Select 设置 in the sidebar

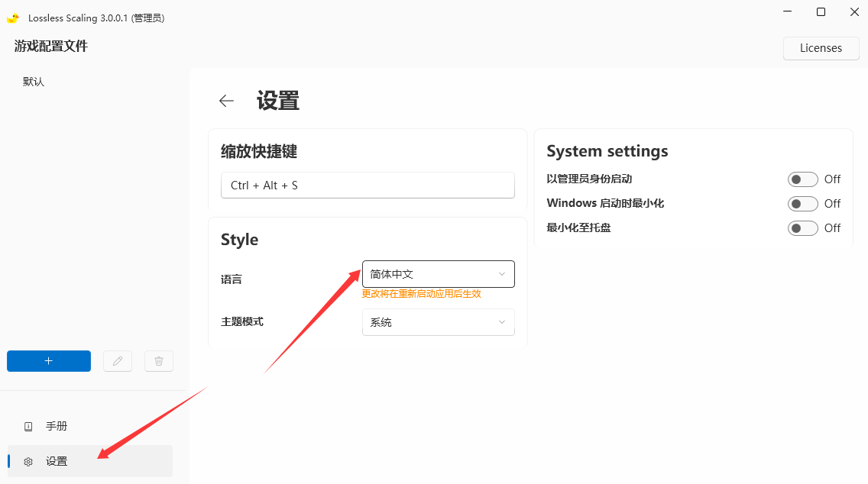pos(90,461)
